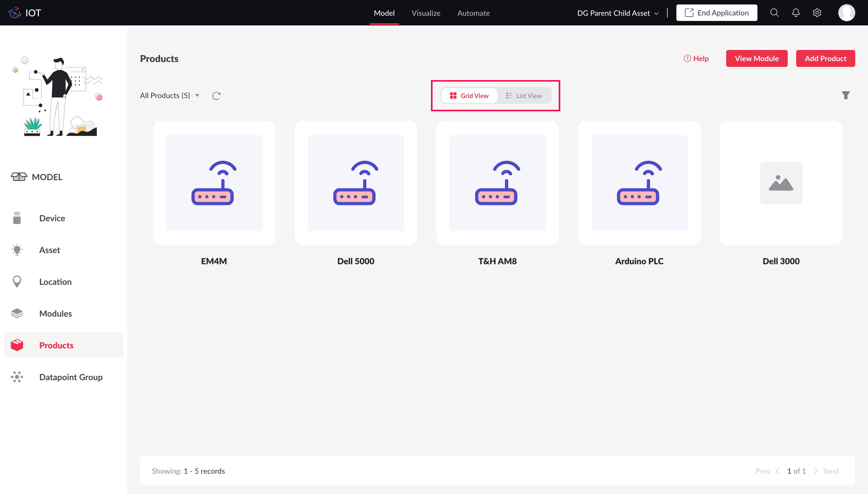Image resolution: width=868 pixels, height=494 pixels.
Task: Refresh the products list
Action: 216,96
